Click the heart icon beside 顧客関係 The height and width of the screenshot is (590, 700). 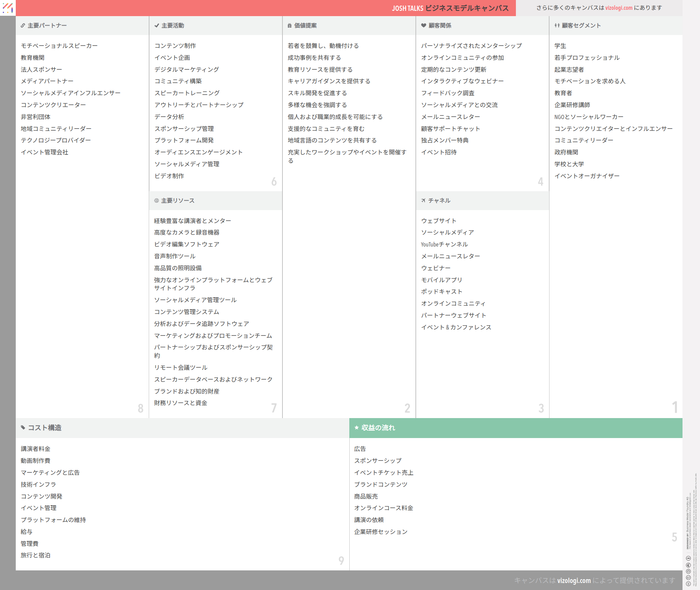coord(423,26)
